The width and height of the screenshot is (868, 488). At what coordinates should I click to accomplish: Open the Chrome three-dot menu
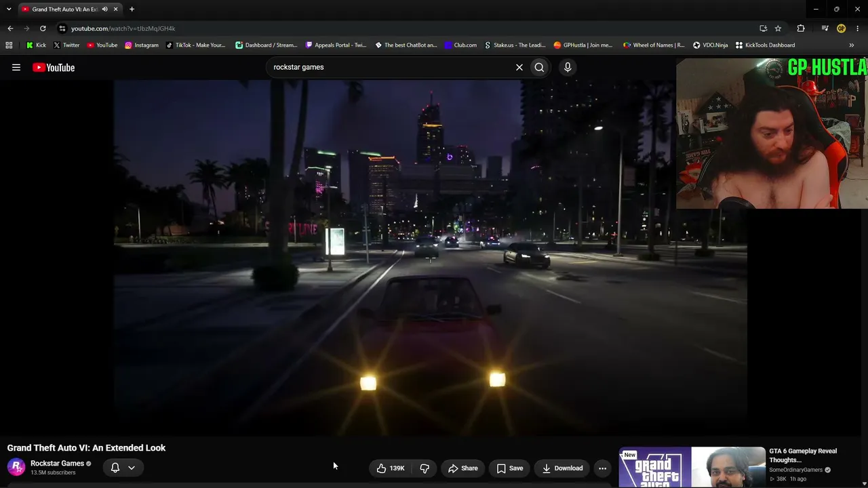coord(858,28)
